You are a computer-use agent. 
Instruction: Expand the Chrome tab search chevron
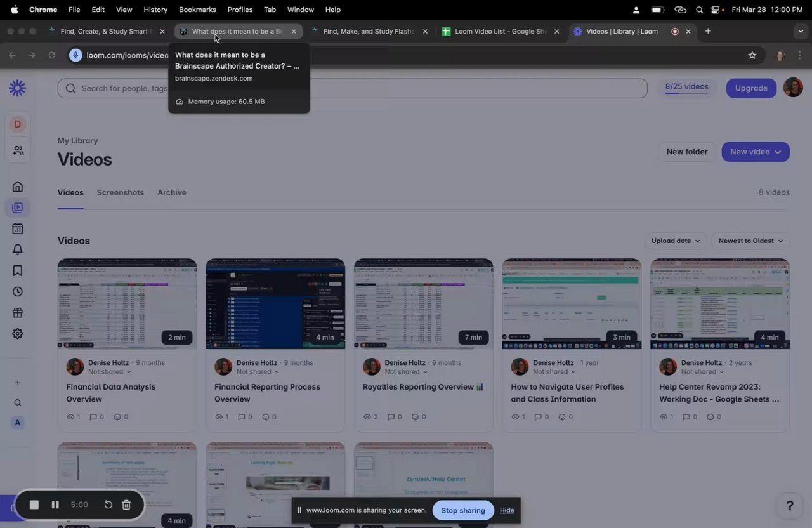pos(801,31)
